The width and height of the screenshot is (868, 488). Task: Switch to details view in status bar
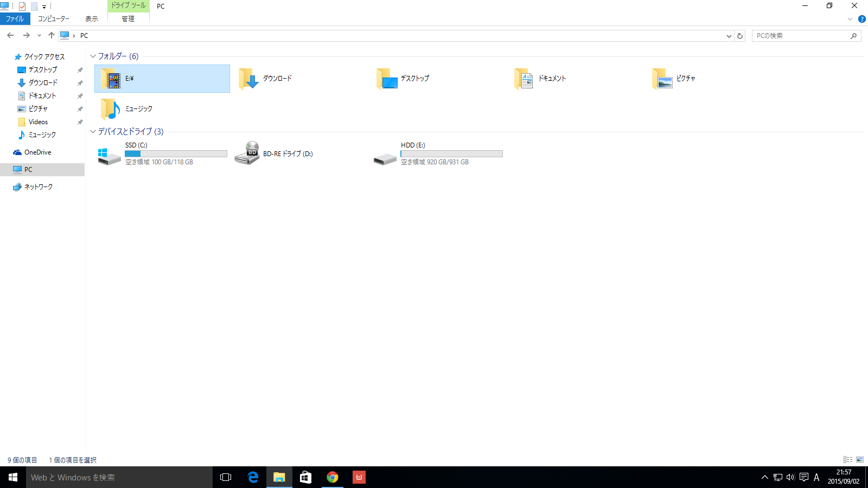[848, 460]
